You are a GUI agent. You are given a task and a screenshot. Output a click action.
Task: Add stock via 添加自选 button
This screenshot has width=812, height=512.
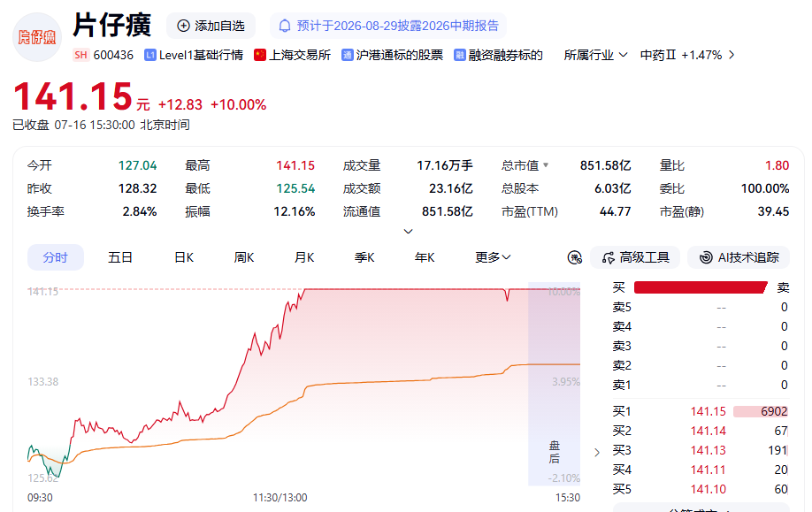[211, 26]
